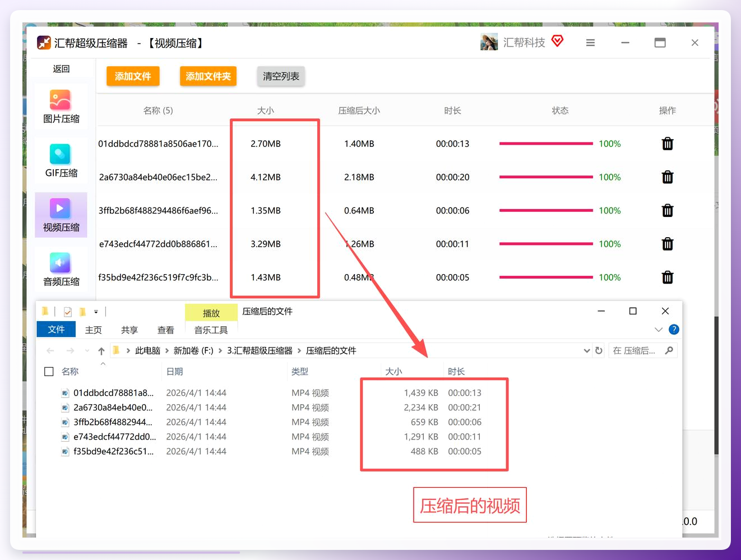Select file 2a6730a84eb40e0 in Explorer list
This screenshot has width=741, height=560.
click(x=113, y=408)
